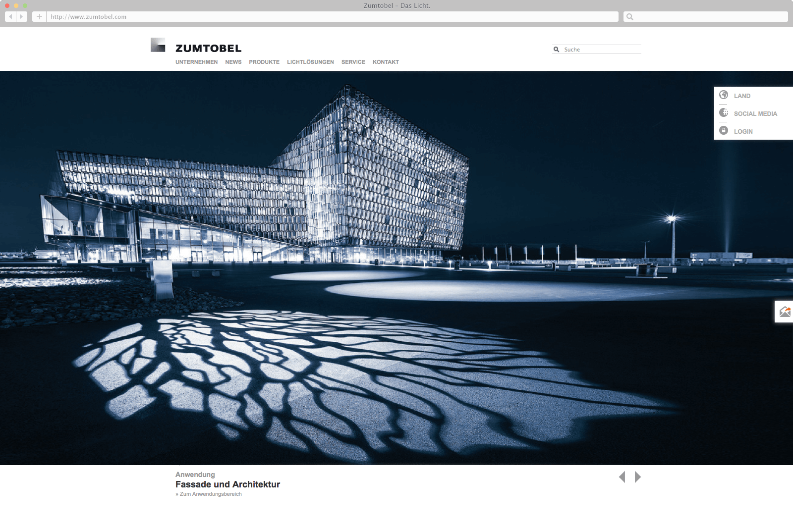Open the KONTAKT menu item
This screenshot has height=532, width=793.
tap(386, 62)
